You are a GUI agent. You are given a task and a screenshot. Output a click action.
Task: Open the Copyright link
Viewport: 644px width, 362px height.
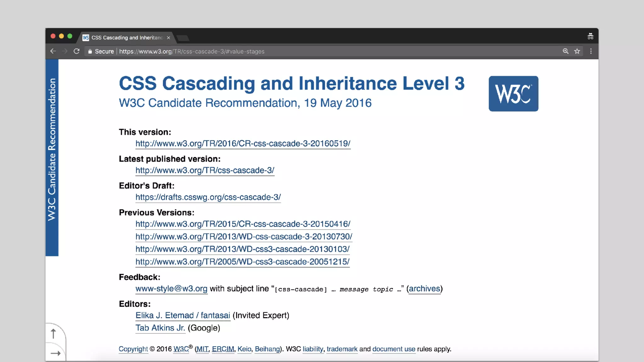(x=133, y=349)
